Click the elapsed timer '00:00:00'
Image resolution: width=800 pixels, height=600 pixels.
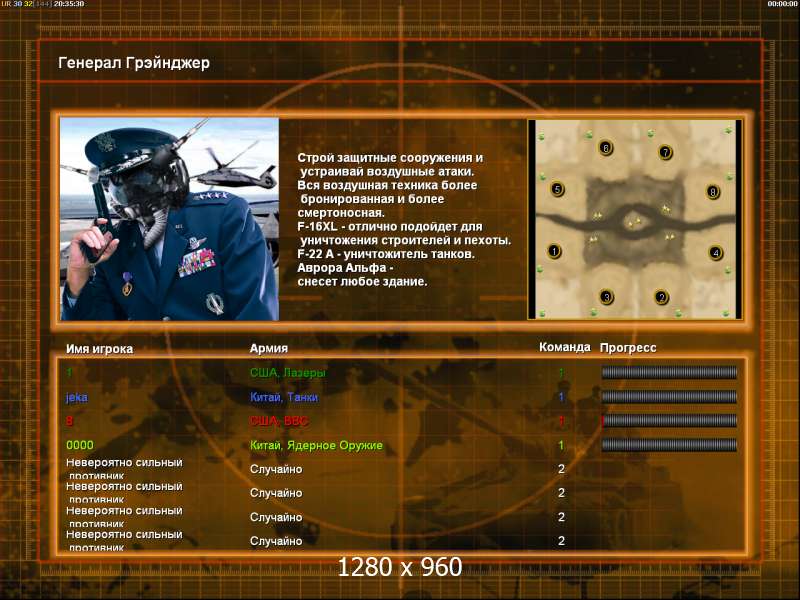click(783, 4)
